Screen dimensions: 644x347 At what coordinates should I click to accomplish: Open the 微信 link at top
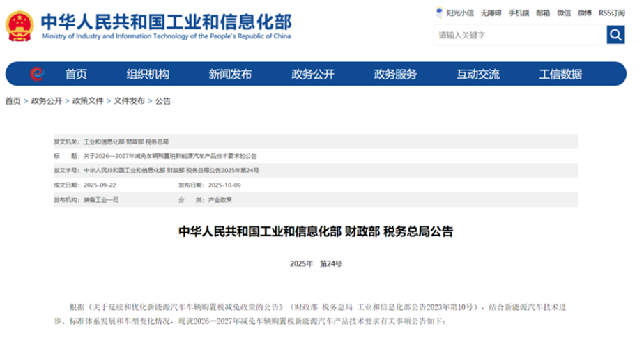pos(564,13)
